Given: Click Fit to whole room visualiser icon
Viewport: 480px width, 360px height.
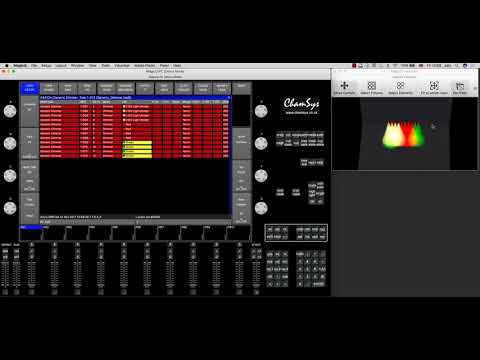Looking at the screenshot, I should (434, 87).
